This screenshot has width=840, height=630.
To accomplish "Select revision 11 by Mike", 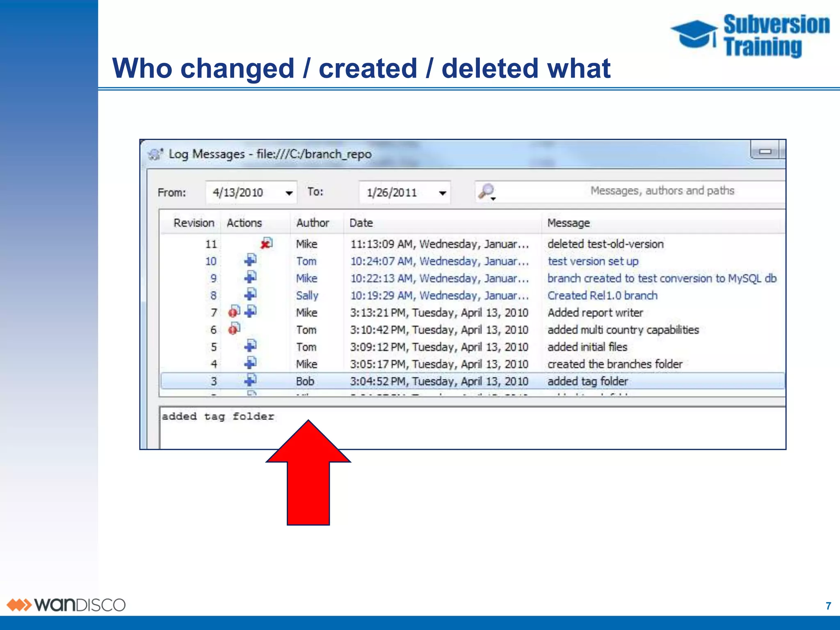I will 473,244.
